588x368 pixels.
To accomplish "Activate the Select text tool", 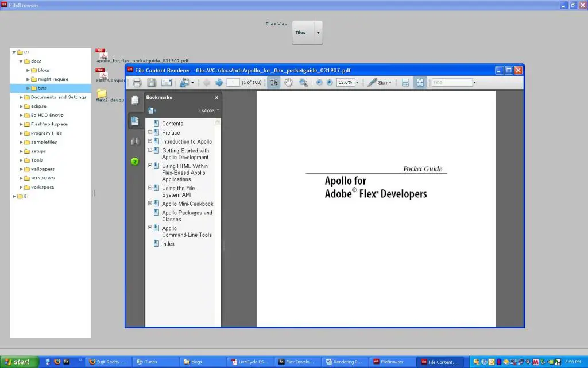I will click(274, 83).
